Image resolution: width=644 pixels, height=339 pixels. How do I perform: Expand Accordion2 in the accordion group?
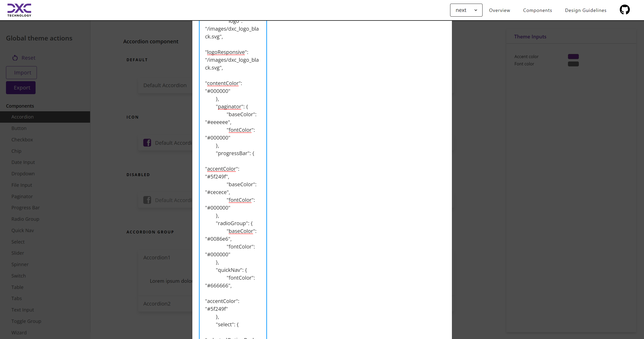157,303
